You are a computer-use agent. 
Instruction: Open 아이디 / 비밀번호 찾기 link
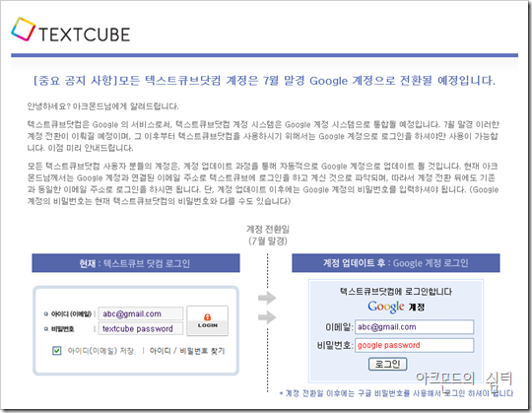(187, 351)
